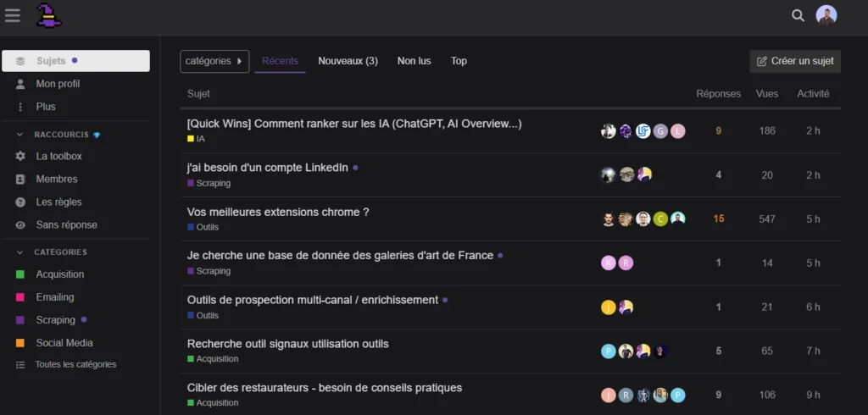Sort by the Réponses column header
Screen dimensions: 868x415
point(719,94)
